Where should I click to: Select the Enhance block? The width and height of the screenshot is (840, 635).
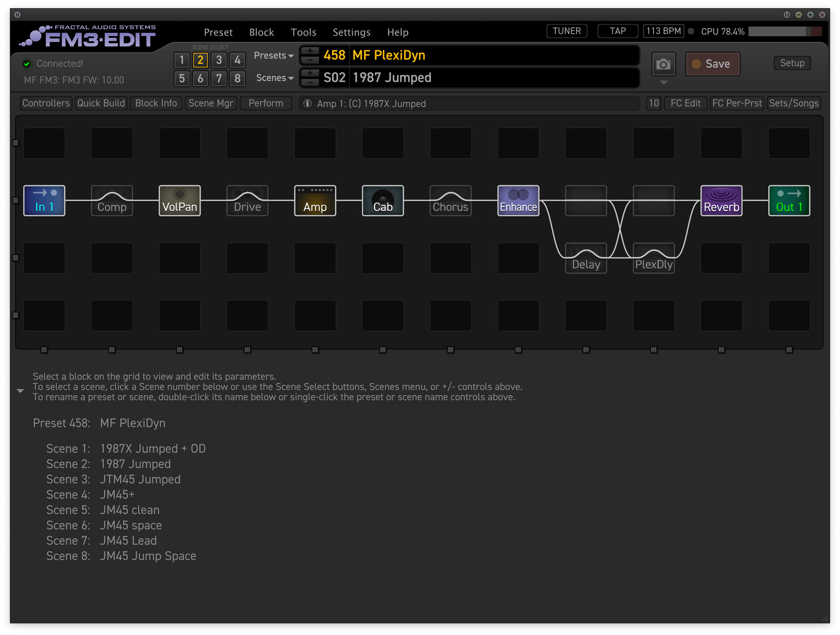click(x=518, y=201)
